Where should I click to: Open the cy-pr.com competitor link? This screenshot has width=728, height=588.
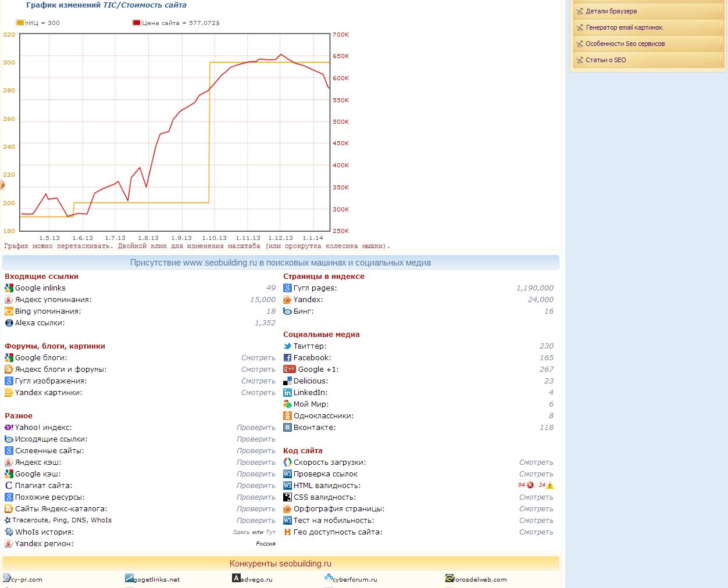pos(26,579)
